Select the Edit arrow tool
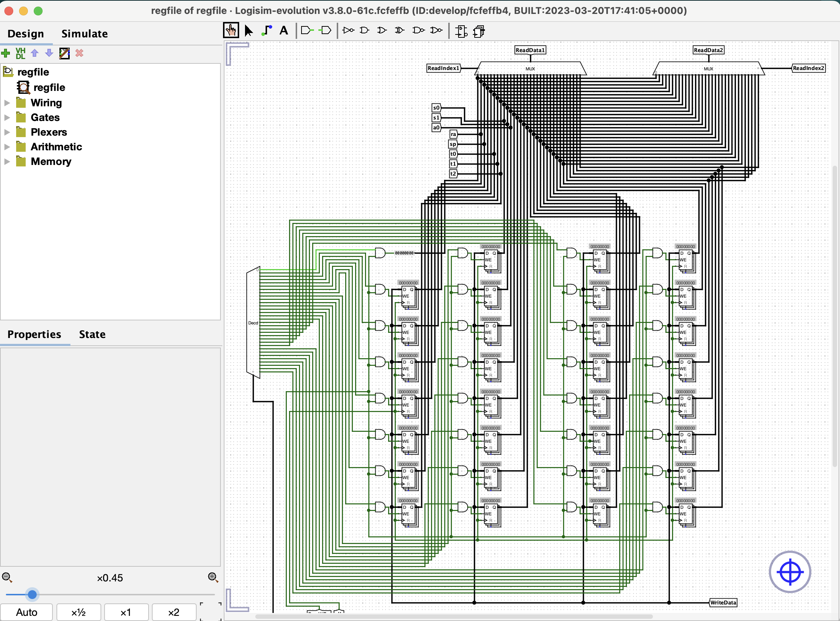 pos(248,30)
